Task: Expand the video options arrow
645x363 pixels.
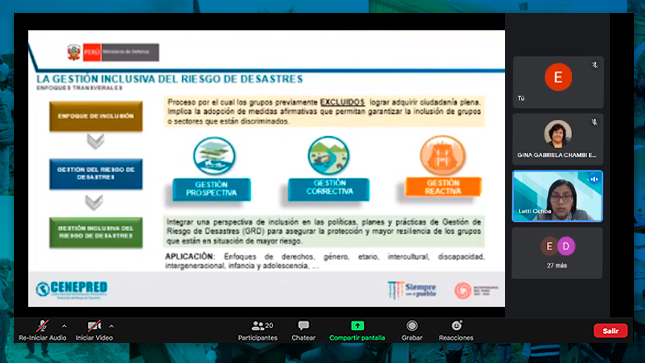Action: 111,326
